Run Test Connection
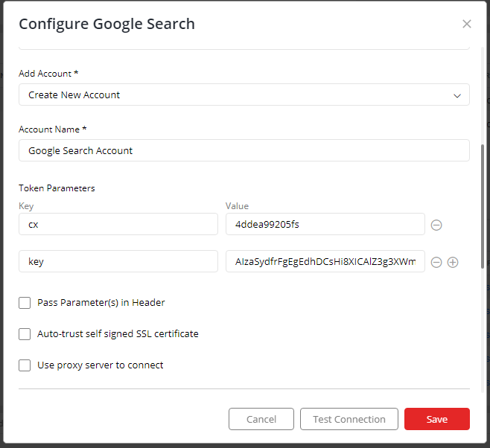Screen dimensions: 490x448 pos(349,419)
